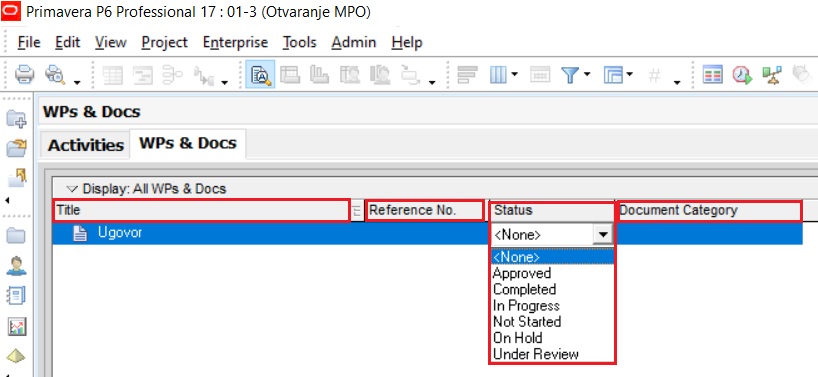Click the Layout windows toolbar icon
This screenshot has height=377, width=818.
click(x=614, y=75)
